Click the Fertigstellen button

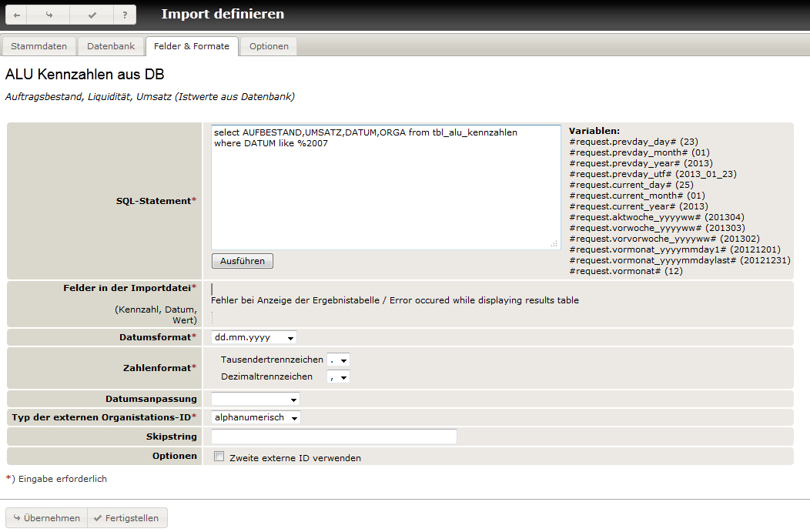(x=127, y=518)
